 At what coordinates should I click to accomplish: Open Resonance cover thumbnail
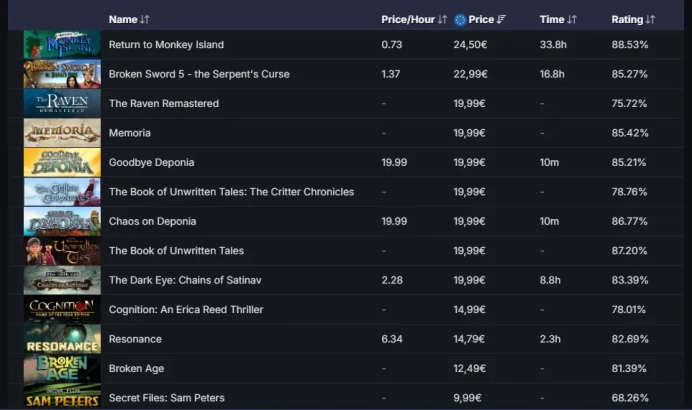pos(62,339)
